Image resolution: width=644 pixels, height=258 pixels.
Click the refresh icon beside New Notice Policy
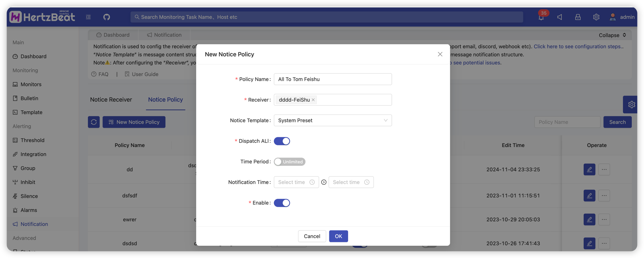94,122
